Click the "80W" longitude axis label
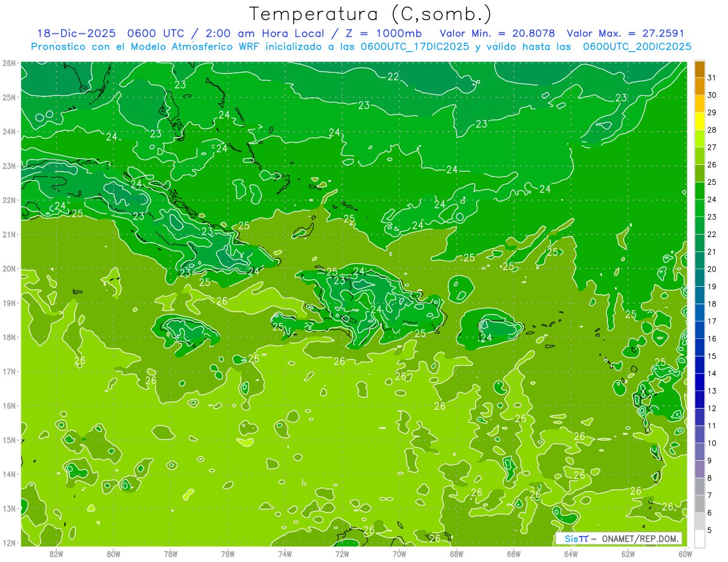The height and width of the screenshot is (562, 728). click(113, 554)
